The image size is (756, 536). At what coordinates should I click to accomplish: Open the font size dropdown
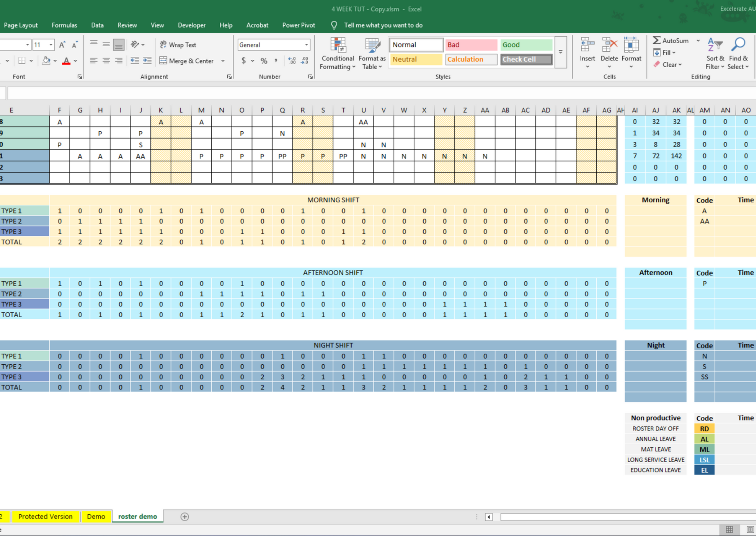pos(51,45)
